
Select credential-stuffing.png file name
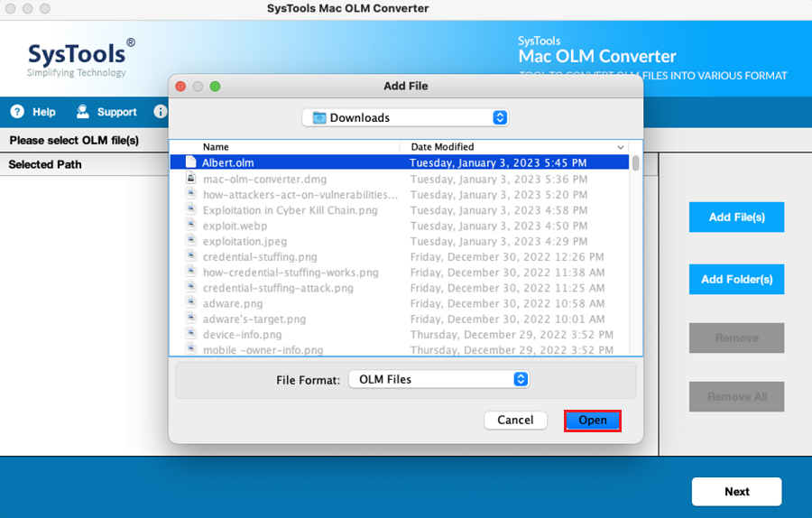[260, 257]
